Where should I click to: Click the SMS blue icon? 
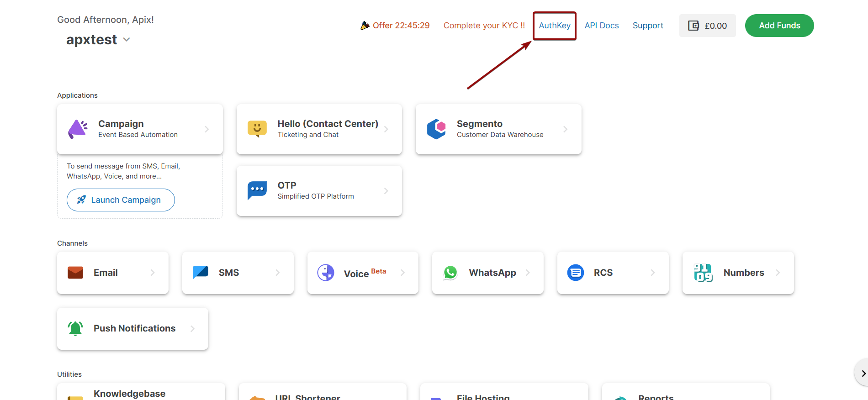(201, 273)
